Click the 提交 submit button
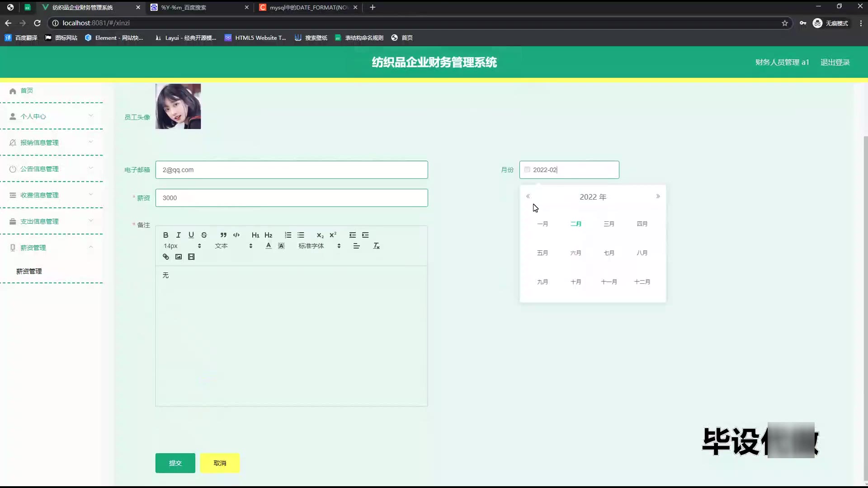Screen dimensions: 868x488 [175, 463]
